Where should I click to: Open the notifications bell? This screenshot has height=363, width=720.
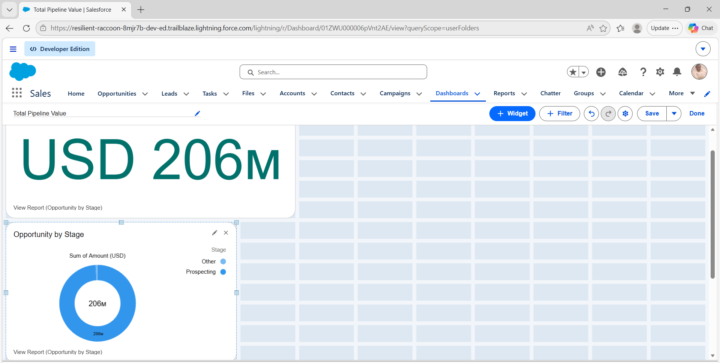coord(677,72)
